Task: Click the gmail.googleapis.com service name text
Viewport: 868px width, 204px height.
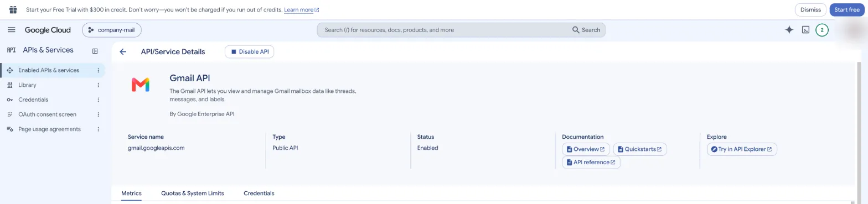Action: (156, 148)
